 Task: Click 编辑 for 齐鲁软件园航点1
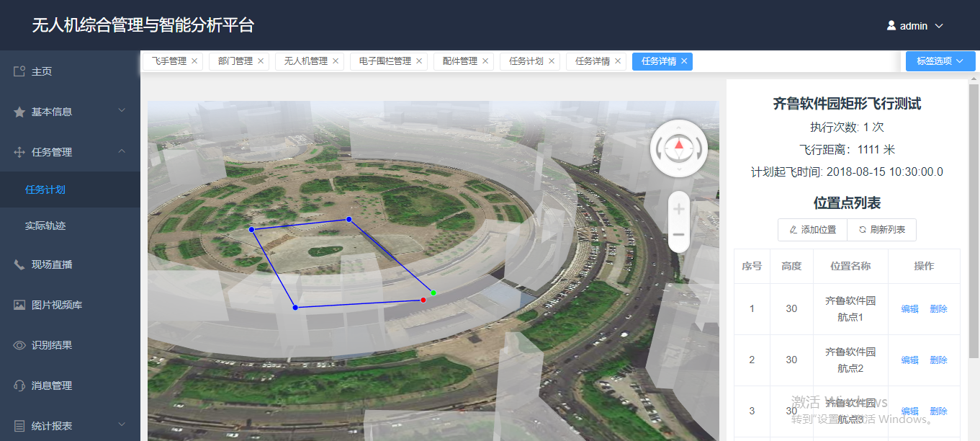[909, 309]
